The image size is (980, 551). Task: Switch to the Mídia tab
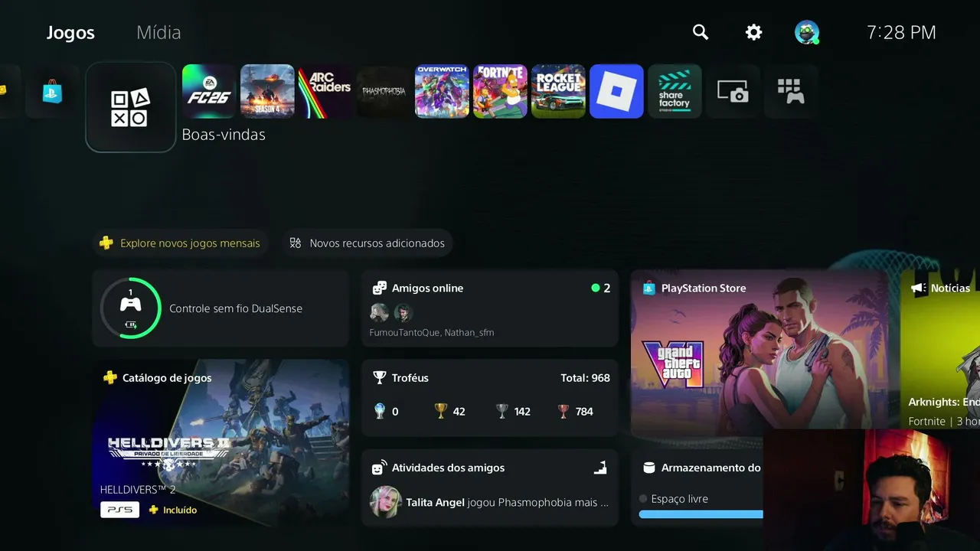(158, 33)
